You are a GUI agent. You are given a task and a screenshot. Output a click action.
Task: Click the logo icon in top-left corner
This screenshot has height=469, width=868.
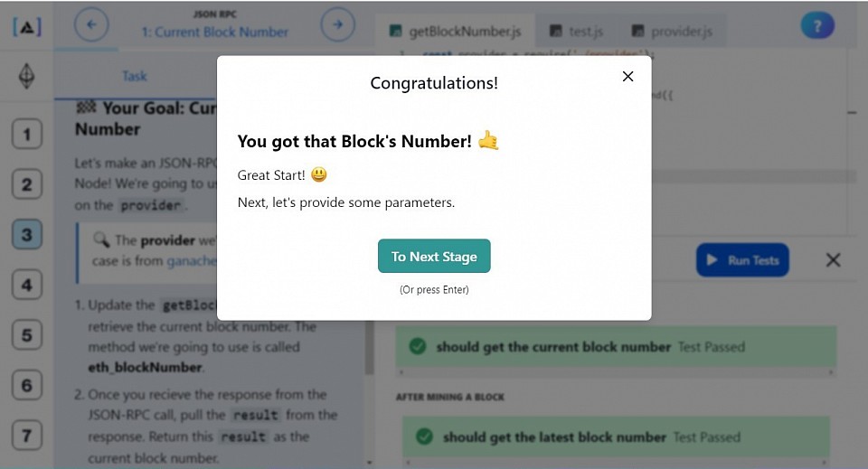26,26
